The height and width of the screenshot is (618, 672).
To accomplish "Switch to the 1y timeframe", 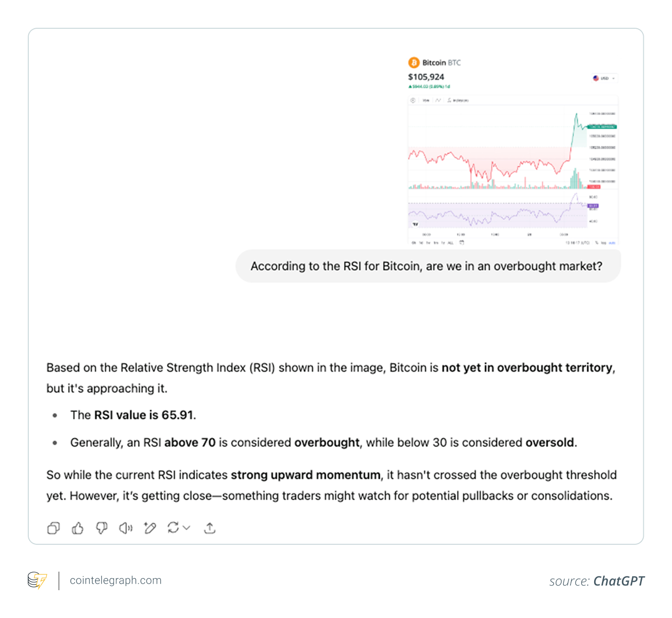I will click(443, 242).
